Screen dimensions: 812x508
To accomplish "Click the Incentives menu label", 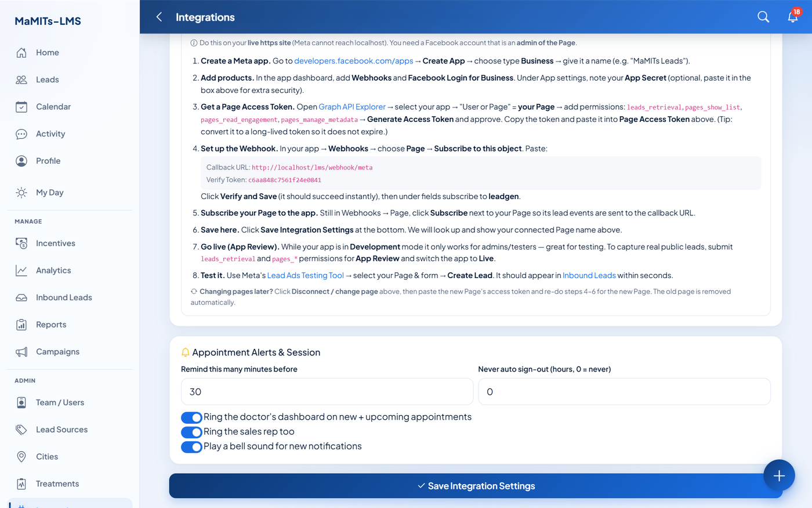I will coord(56,243).
